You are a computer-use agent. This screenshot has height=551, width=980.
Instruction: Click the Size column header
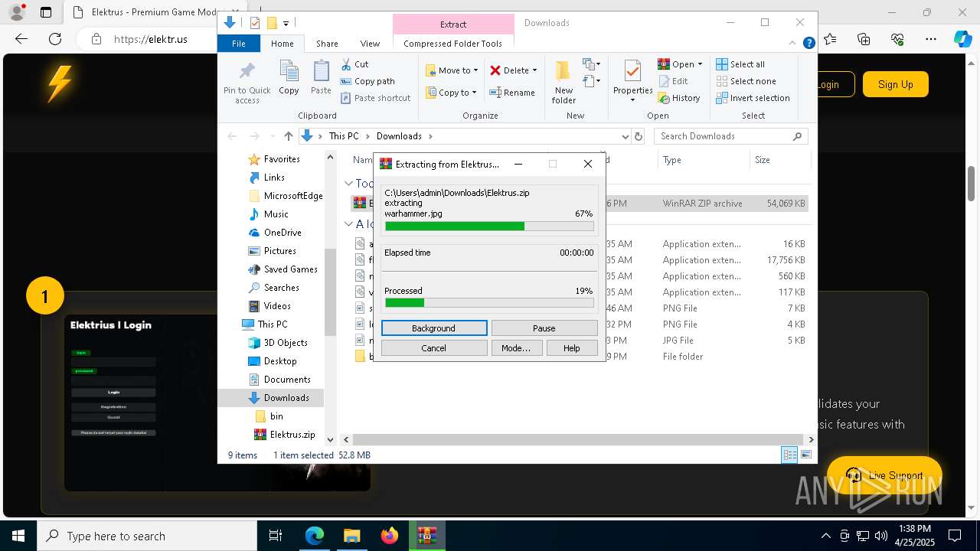click(x=779, y=160)
